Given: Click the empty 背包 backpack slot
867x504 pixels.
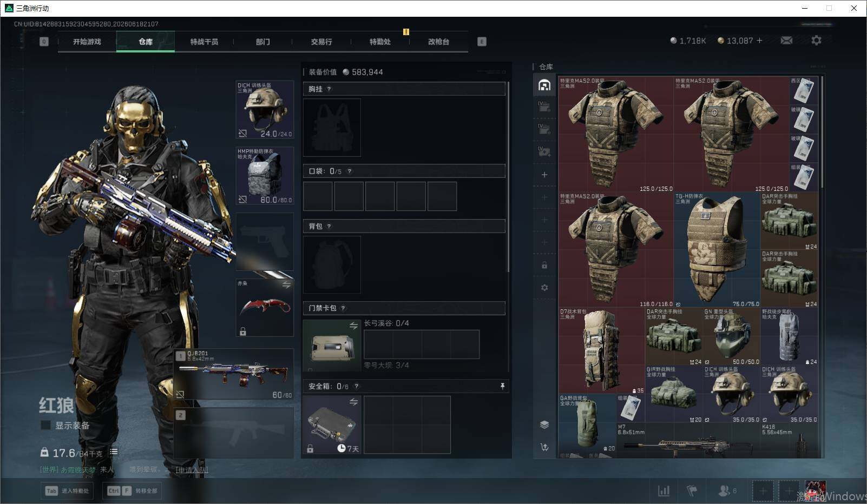Looking at the screenshot, I should pos(332,264).
